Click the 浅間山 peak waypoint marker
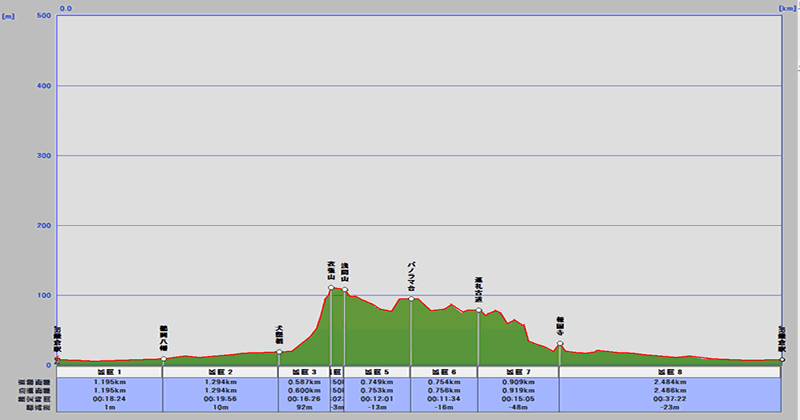Screen dimensions: 800x420 pyautogui.click(x=345, y=290)
